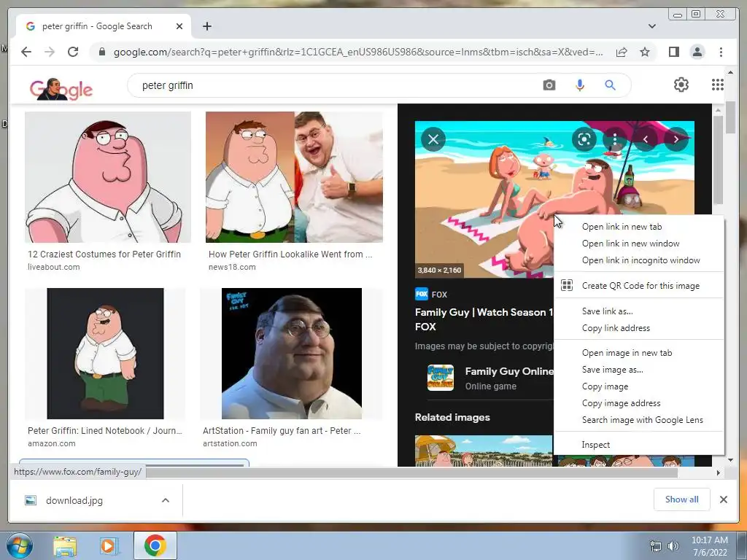Viewport: 747px width, 560px height.
Task: Reload the page with the refresh icon
Action: coord(73,52)
